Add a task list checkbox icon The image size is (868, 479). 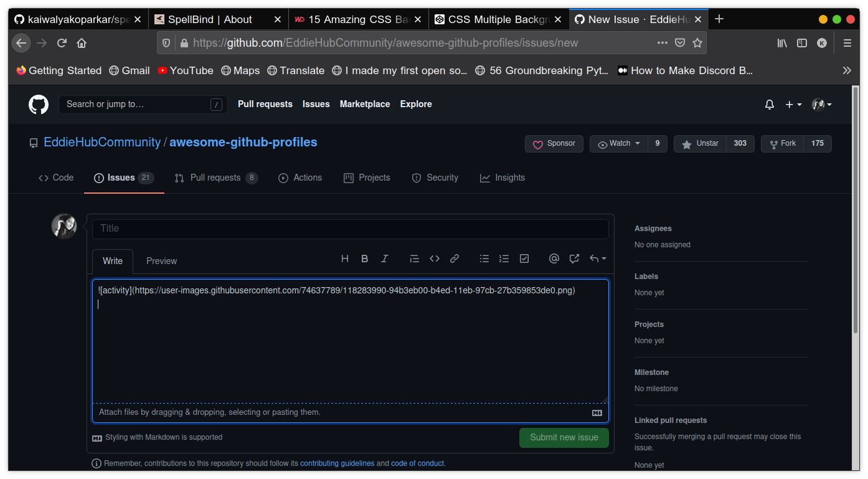tap(524, 258)
